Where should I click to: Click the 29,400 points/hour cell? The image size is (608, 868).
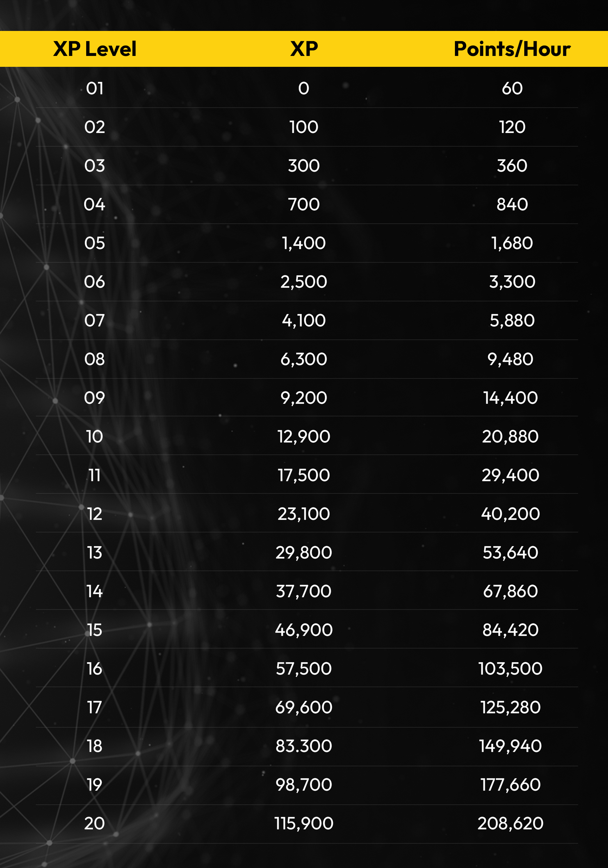coord(511,475)
